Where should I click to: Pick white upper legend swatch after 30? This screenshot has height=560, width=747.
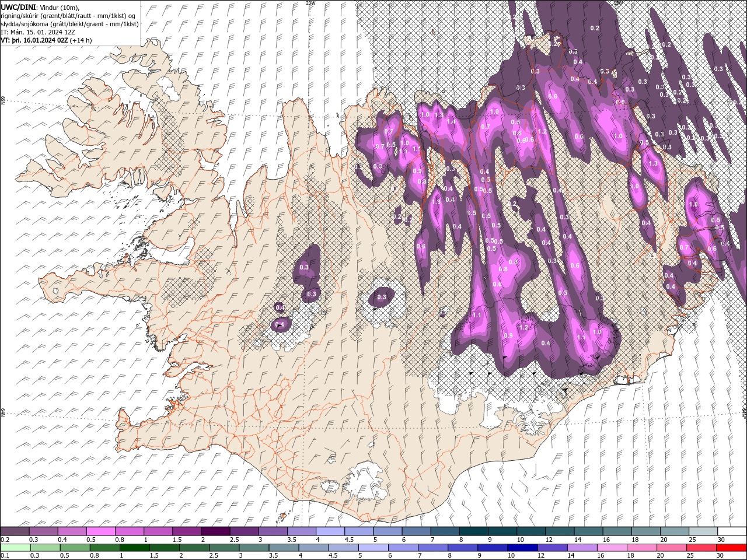pyautogui.click(x=731, y=531)
